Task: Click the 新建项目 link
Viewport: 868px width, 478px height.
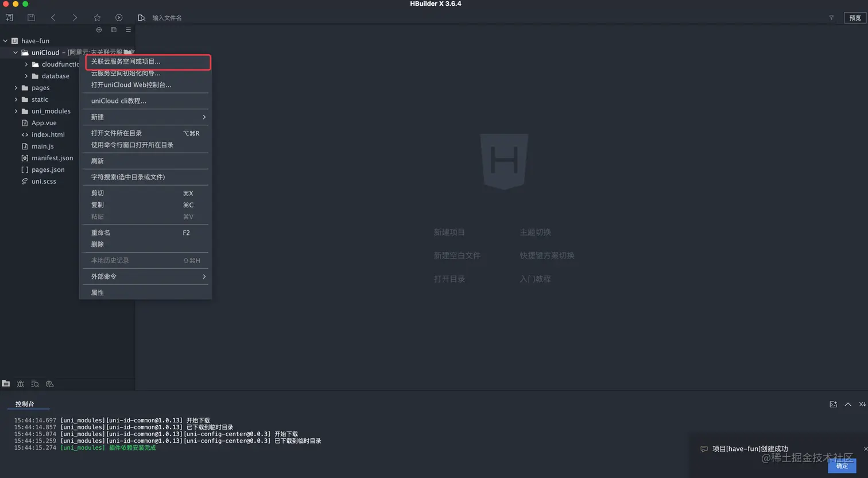Action: click(449, 232)
